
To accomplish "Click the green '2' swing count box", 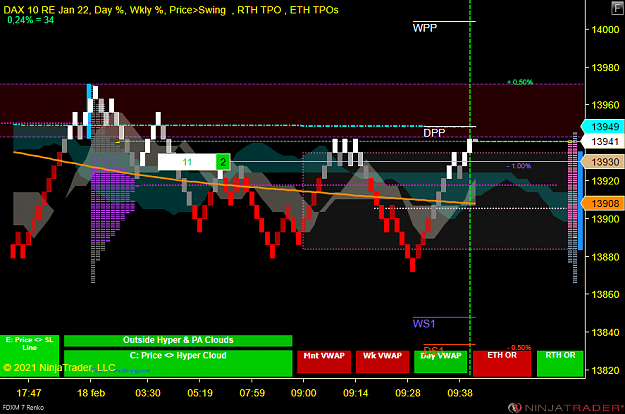I will 223,162.
